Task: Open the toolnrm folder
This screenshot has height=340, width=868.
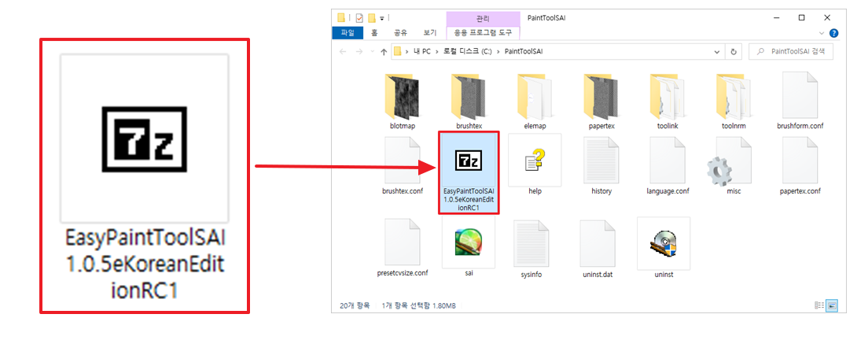Action: click(x=734, y=100)
